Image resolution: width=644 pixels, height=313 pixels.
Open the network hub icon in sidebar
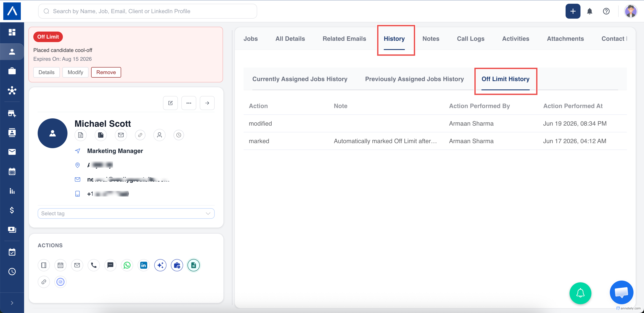coord(12,90)
